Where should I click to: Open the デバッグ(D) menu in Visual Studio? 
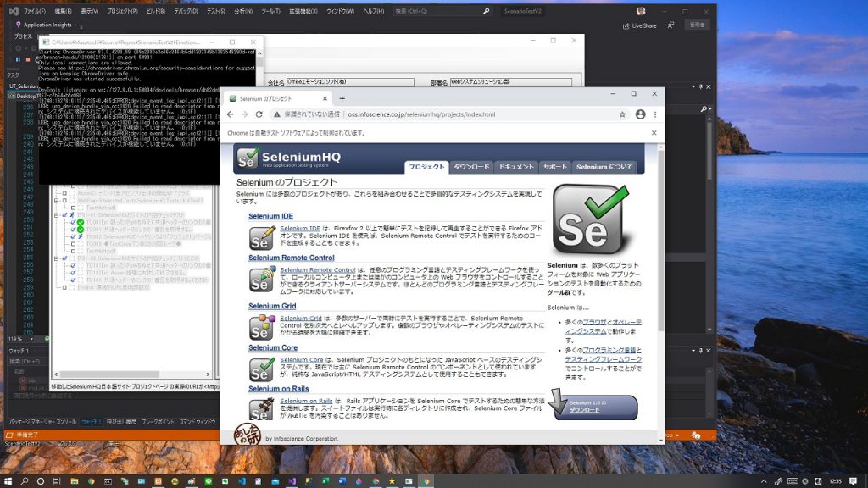pos(186,11)
